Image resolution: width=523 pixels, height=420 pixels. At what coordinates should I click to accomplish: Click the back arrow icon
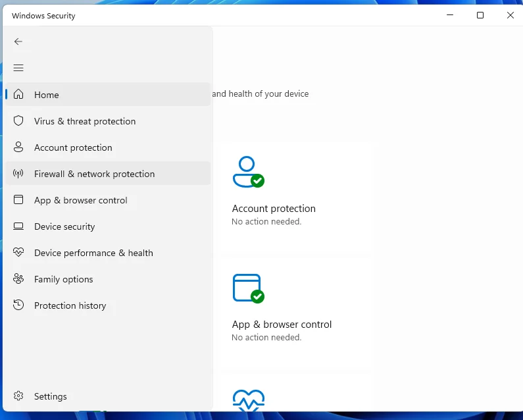pyautogui.click(x=18, y=41)
